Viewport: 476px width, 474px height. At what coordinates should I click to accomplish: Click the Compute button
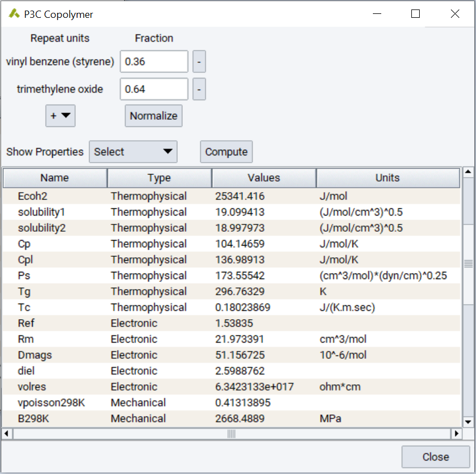226,152
